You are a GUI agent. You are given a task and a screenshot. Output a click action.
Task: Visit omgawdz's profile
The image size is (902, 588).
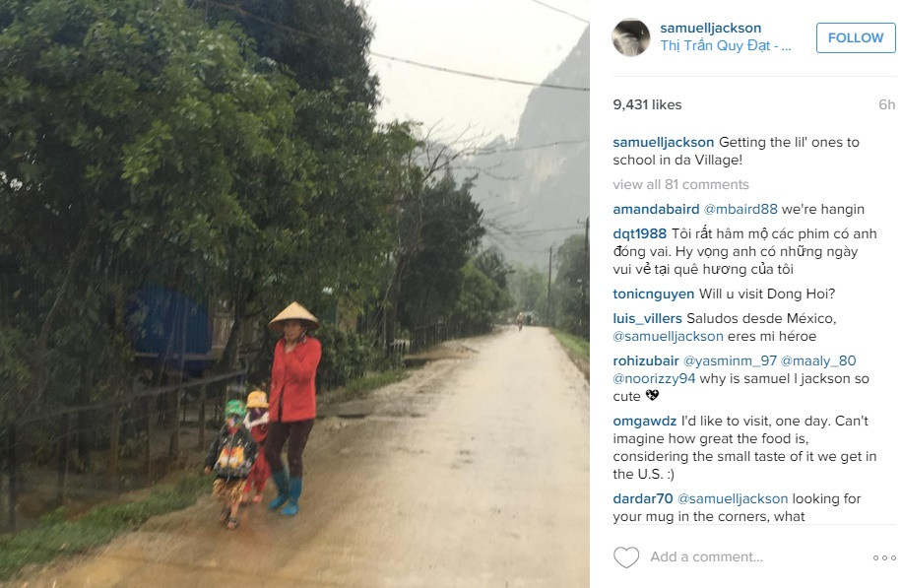(x=644, y=422)
